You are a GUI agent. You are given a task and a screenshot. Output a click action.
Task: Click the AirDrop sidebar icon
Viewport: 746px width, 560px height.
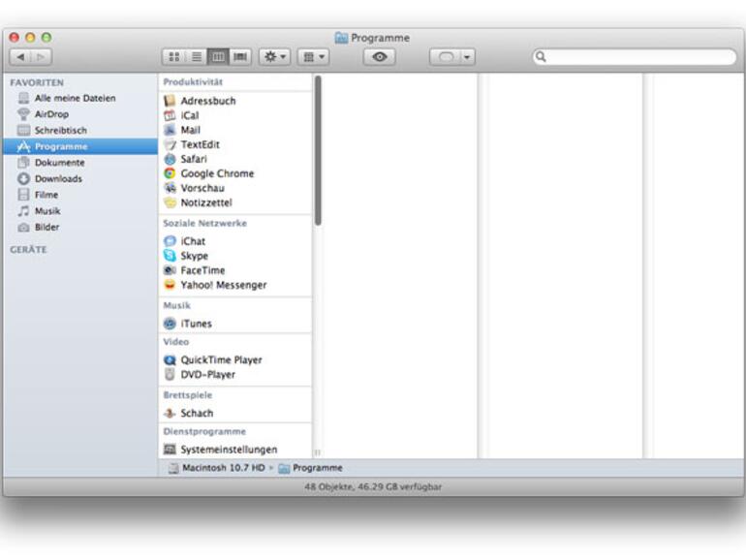[23, 114]
